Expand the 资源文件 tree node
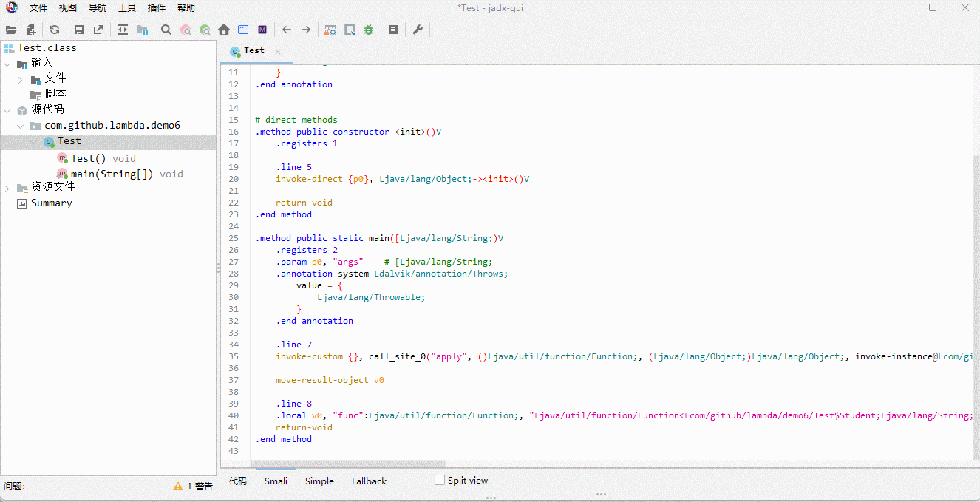 coord(7,188)
